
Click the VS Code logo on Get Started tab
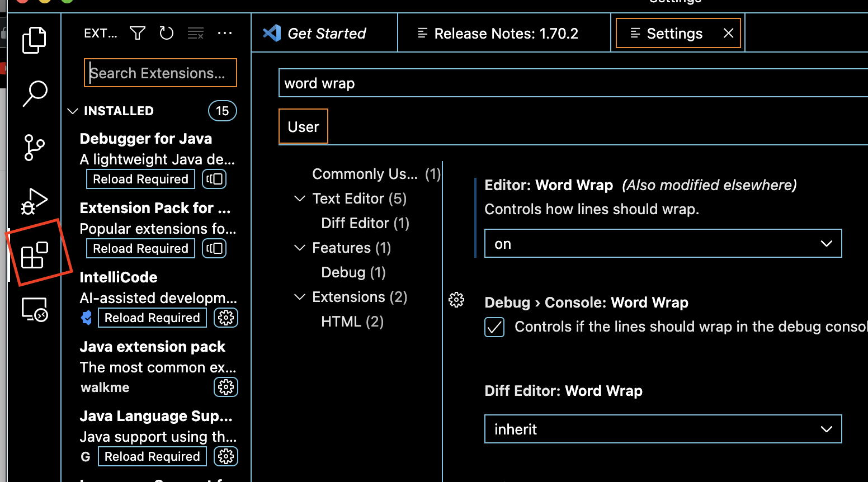tap(272, 34)
